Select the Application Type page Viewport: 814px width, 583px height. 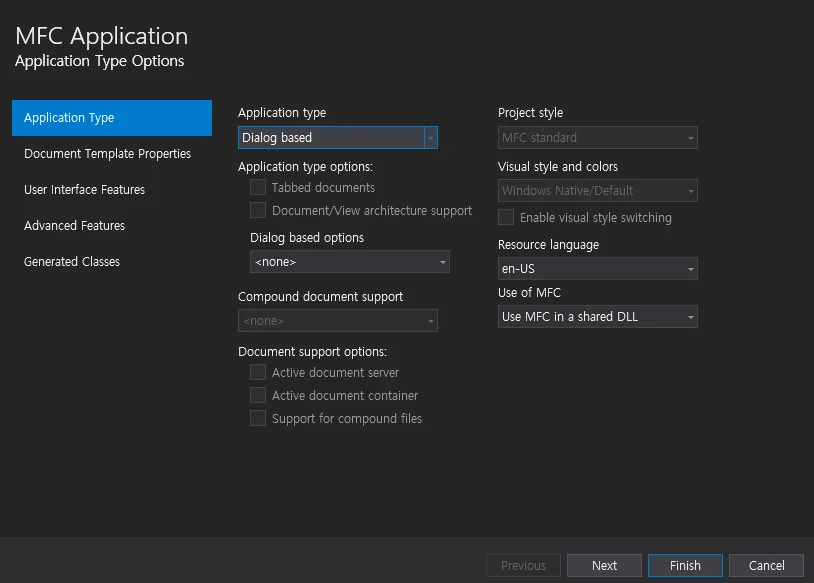coord(112,118)
